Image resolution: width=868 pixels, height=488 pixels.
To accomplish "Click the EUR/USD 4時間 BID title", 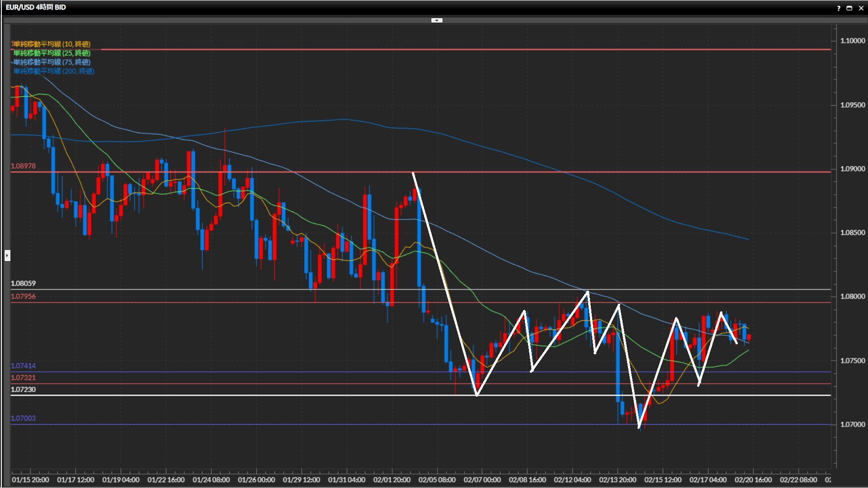I will 36,7.
